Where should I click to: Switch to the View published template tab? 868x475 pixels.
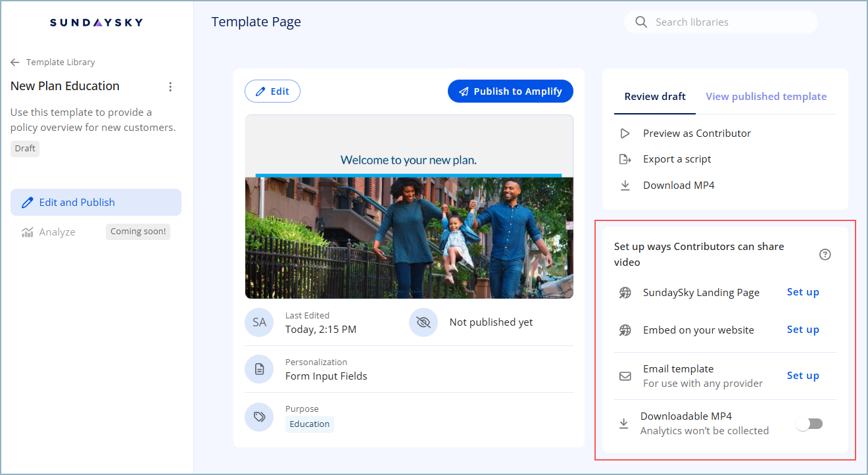pos(765,96)
